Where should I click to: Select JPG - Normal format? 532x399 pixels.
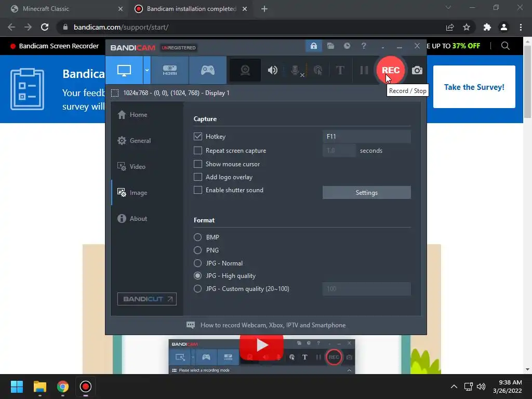[197, 263]
